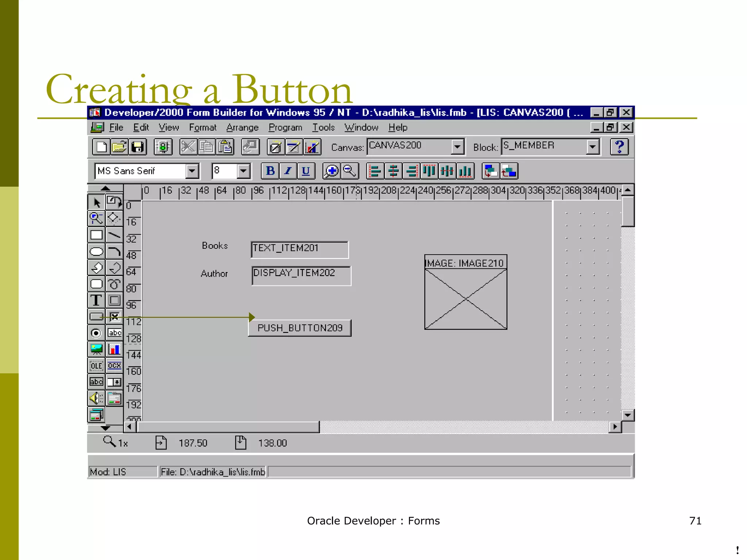The height and width of the screenshot is (560, 747).
Task: Click the tool palette scroll-down arrow
Action: (x=105, y=428)
